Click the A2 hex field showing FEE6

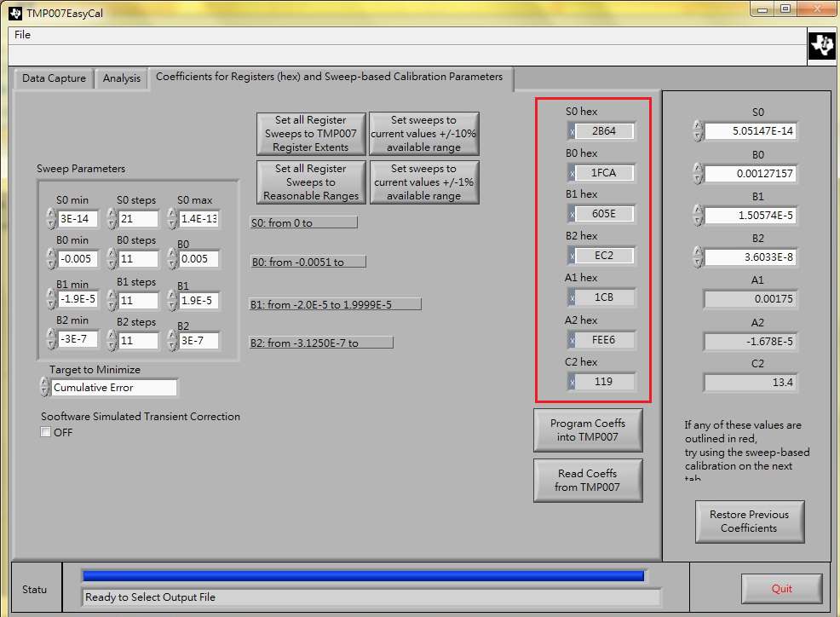click(604, 340)
